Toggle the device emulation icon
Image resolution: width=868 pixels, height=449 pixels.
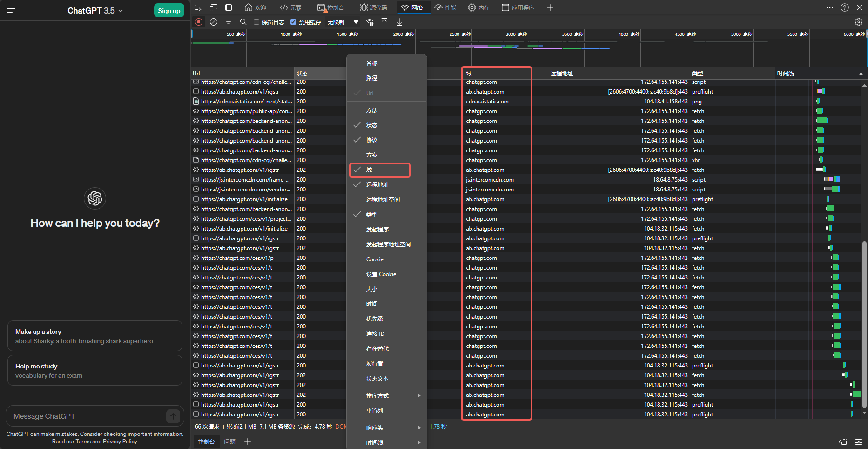[x=214, y=7]
